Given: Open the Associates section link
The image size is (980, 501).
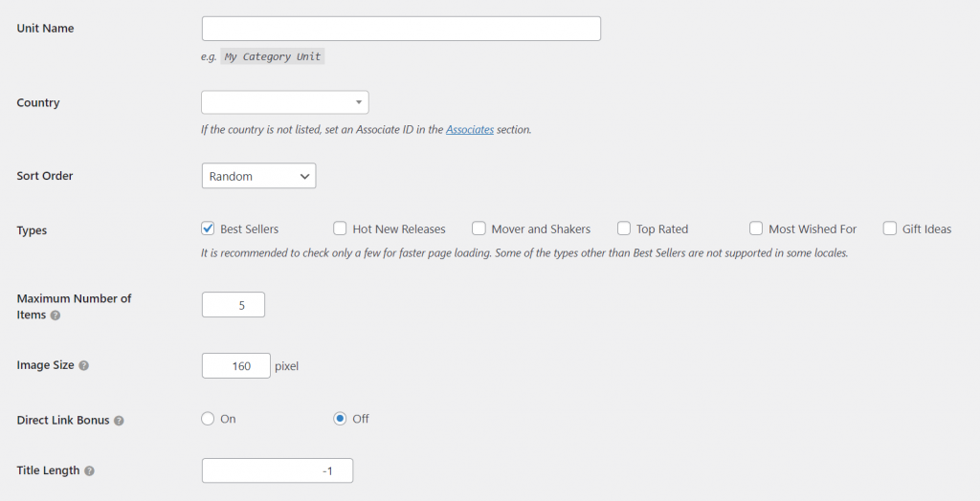Looking at the screenshot, I should 470,129.
